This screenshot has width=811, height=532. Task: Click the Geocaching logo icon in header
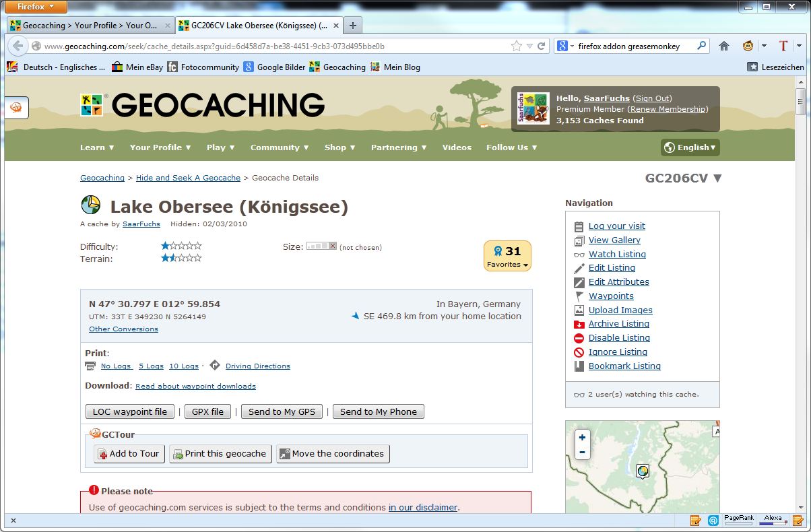point(91,105)
